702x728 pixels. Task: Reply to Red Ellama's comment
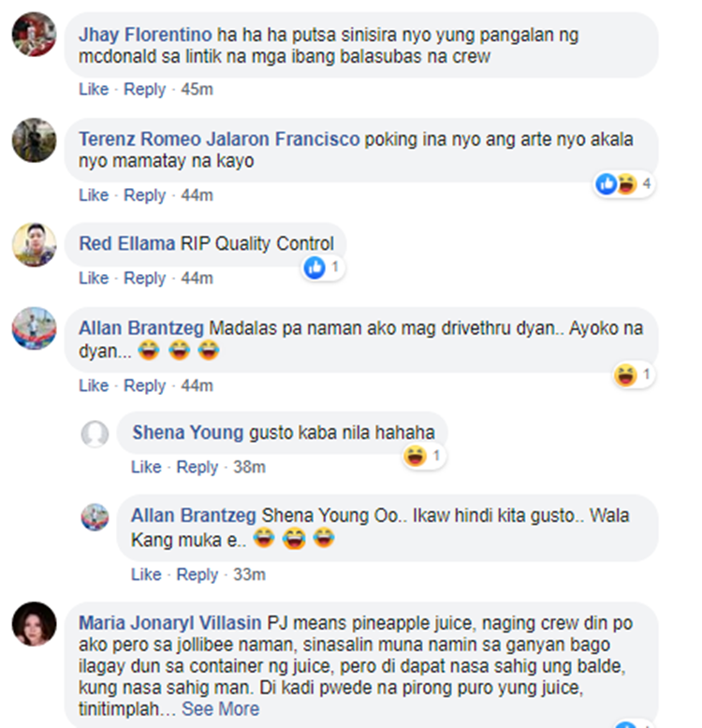tap(144, 278)
